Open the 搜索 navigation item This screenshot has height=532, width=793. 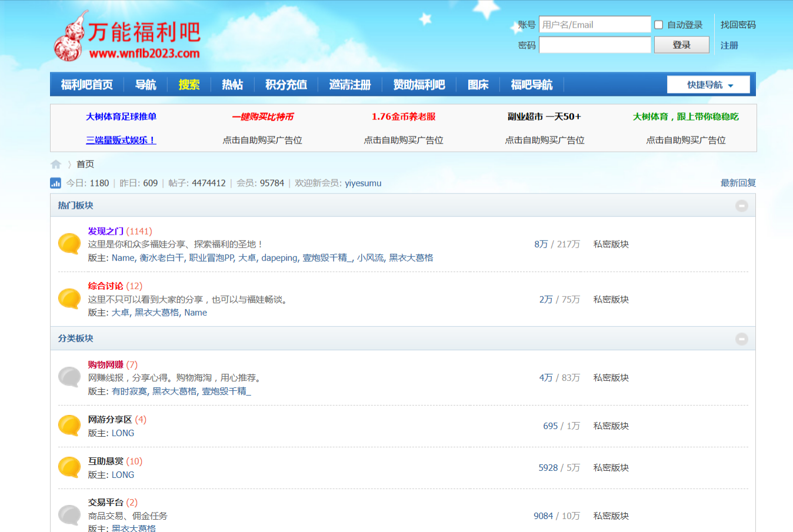pyautogui.click(x=189, y=85)
